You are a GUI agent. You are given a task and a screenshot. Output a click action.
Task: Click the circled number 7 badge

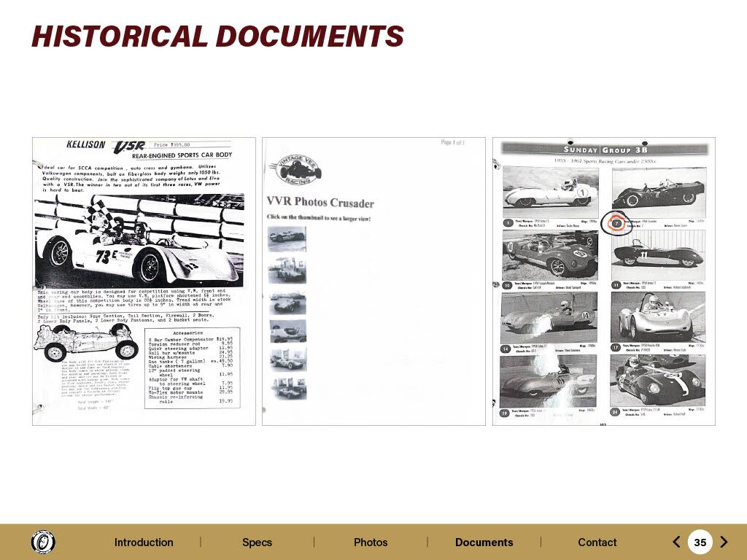[x=616, y=223]
